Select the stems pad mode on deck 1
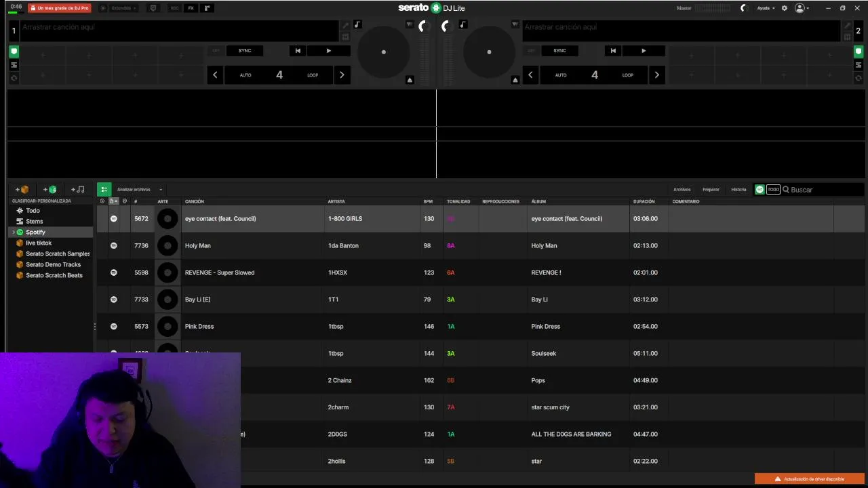 [x=14, y=65]
